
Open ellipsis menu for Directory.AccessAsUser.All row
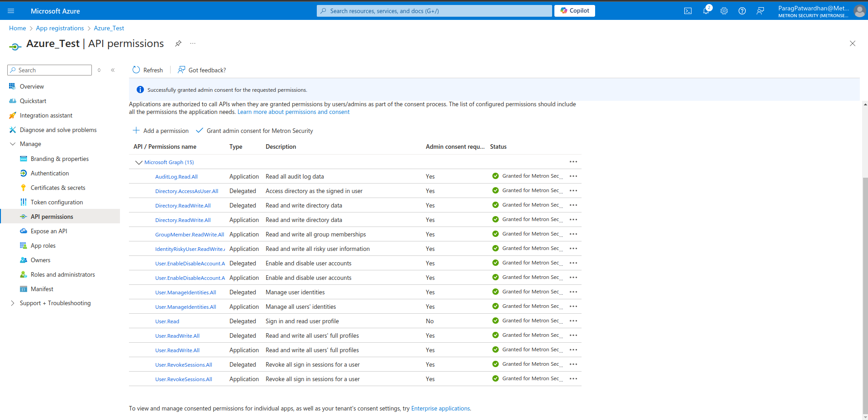click(x=573, y=190)
